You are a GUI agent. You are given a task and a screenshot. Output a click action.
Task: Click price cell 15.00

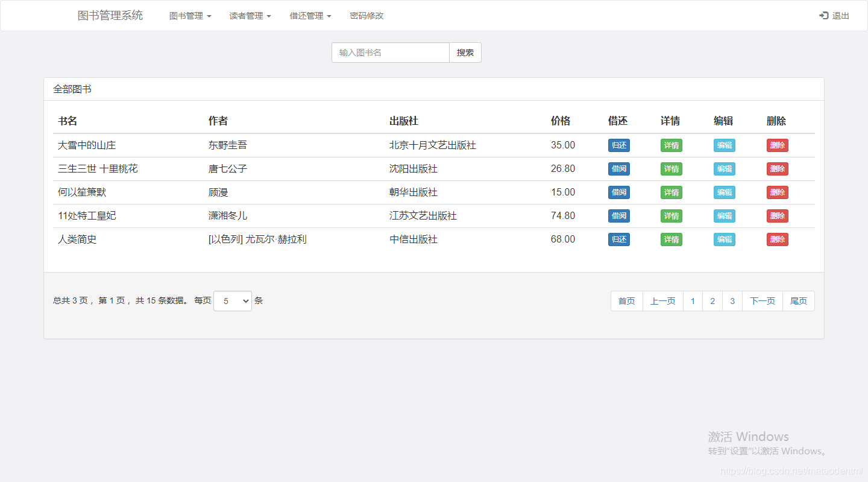[563, 192]
